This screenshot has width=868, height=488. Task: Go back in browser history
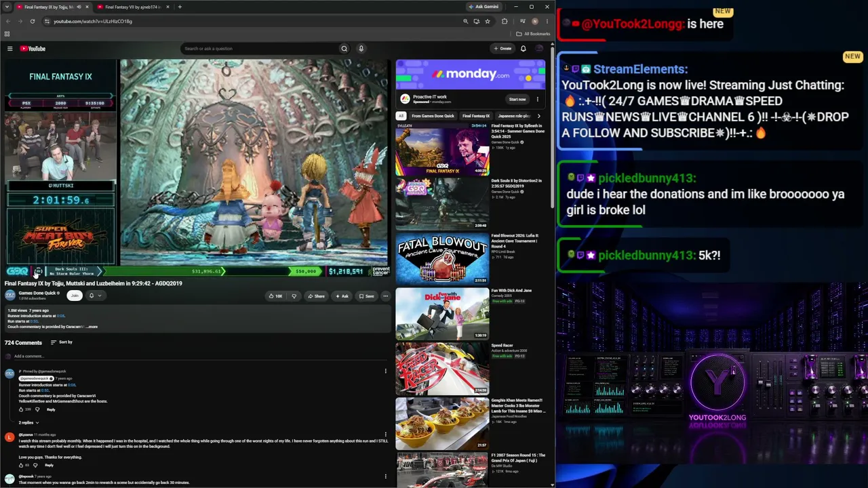coord(9,21)
